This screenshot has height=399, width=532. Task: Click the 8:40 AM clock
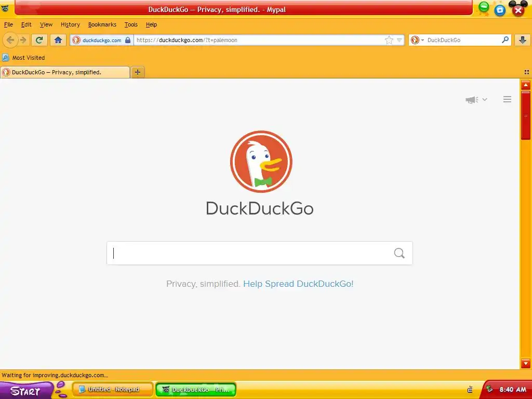pyautogui.click(x=513, y=390)
